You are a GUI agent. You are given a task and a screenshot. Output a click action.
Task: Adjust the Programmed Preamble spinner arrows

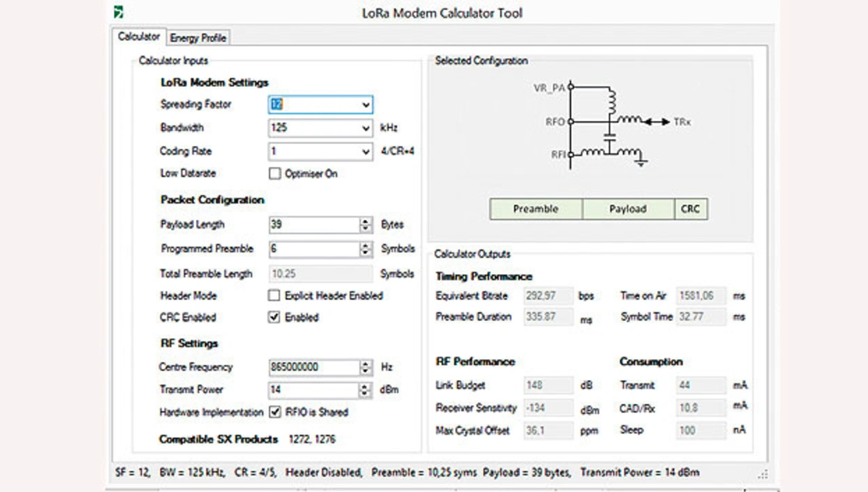click(366, 249)
